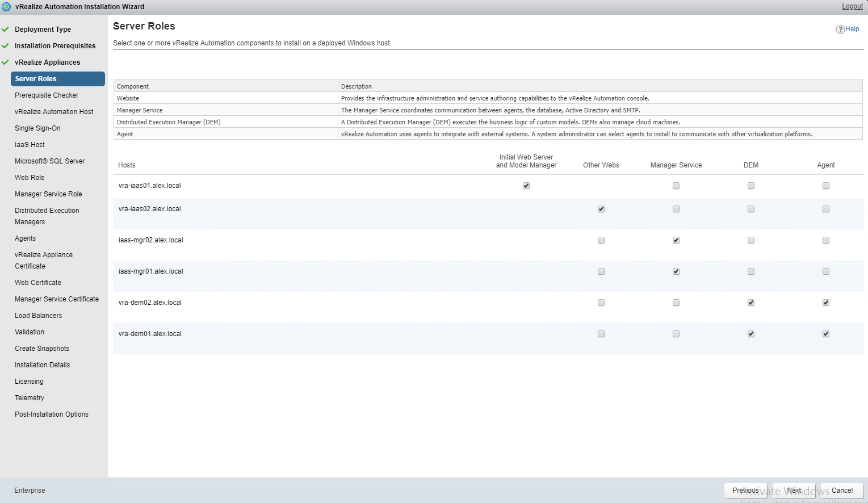Click the Installation Prerequisites green checkmark icon

coord(6,45)
